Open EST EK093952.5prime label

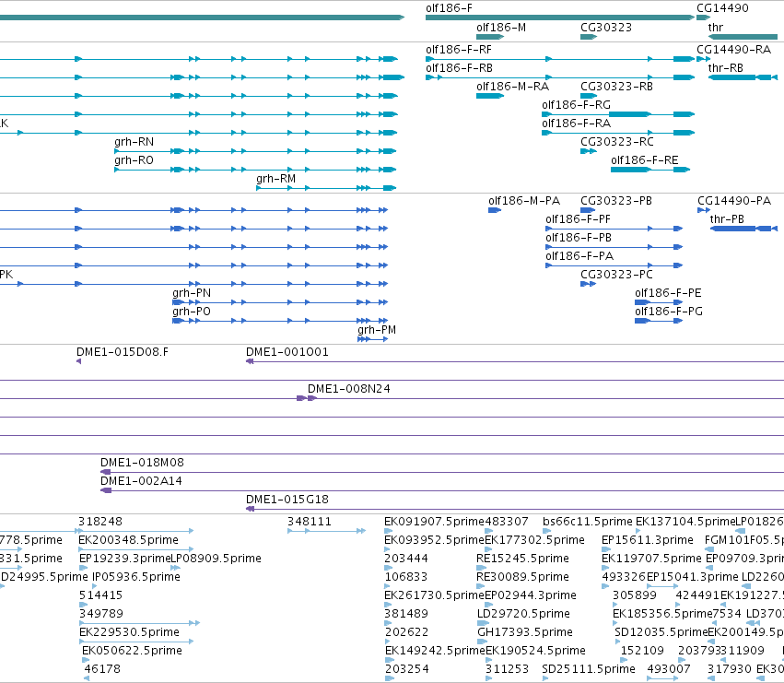pyautogui.click(x=434, y=540)
